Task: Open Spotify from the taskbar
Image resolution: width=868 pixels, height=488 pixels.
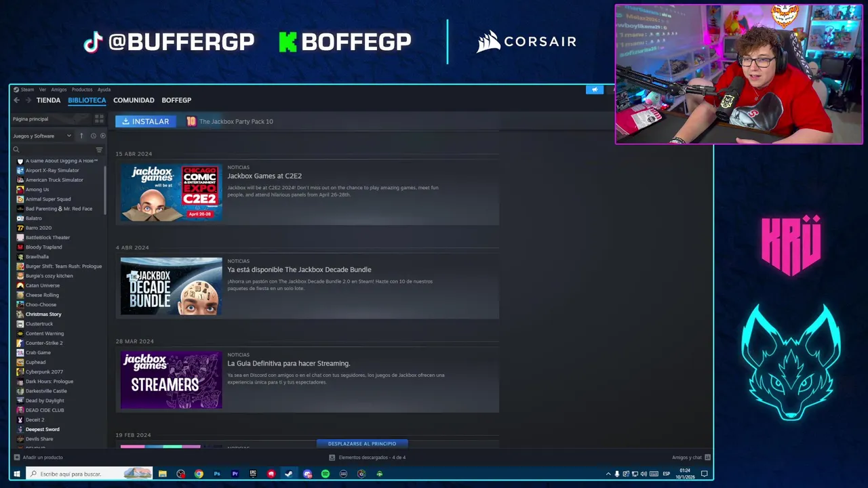Action: point(325,474)
